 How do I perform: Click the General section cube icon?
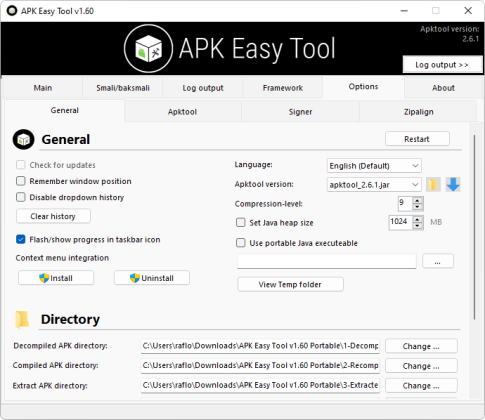click(23, 139)
